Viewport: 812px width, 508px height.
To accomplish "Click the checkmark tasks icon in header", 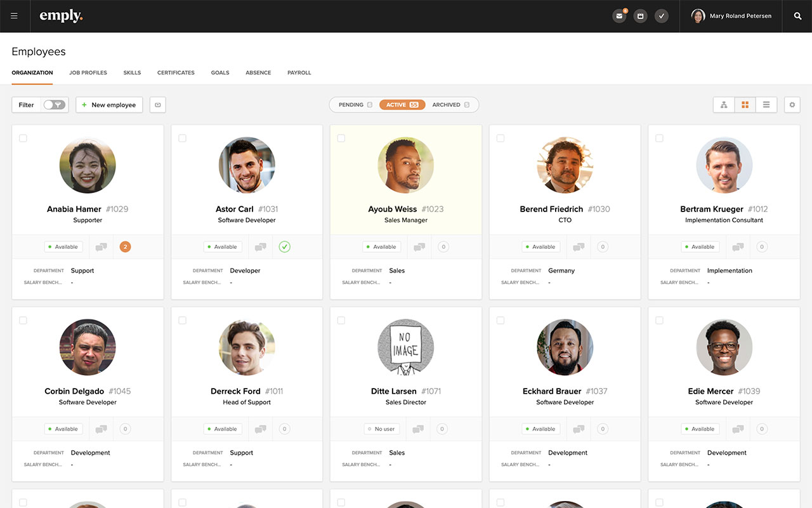I will click(661, 16).
